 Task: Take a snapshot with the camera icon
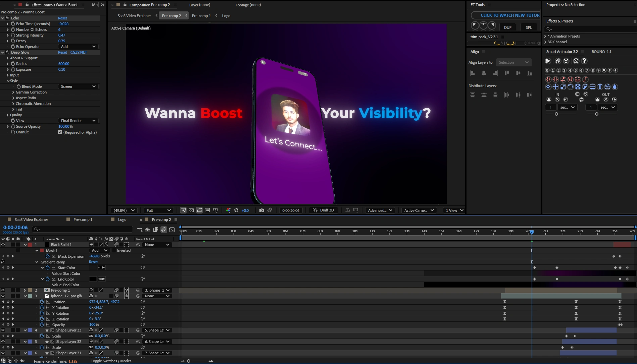[x=262, y=210]
